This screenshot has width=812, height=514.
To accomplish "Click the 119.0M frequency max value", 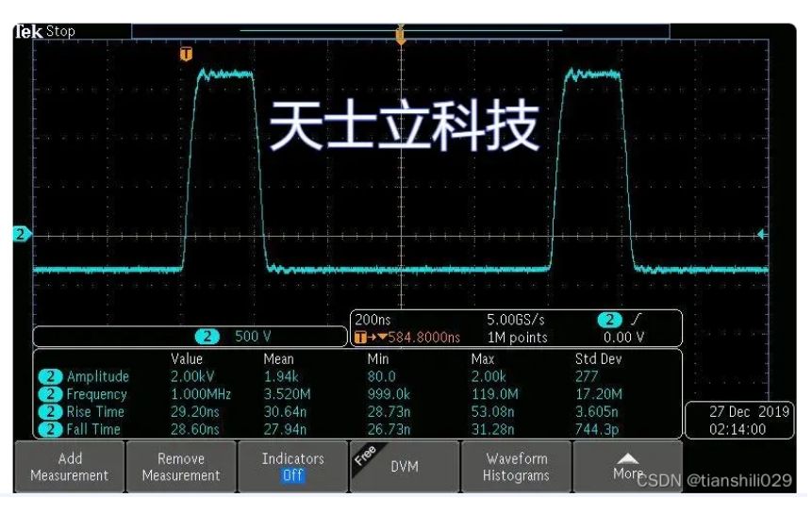I will [x=494, y=394].
